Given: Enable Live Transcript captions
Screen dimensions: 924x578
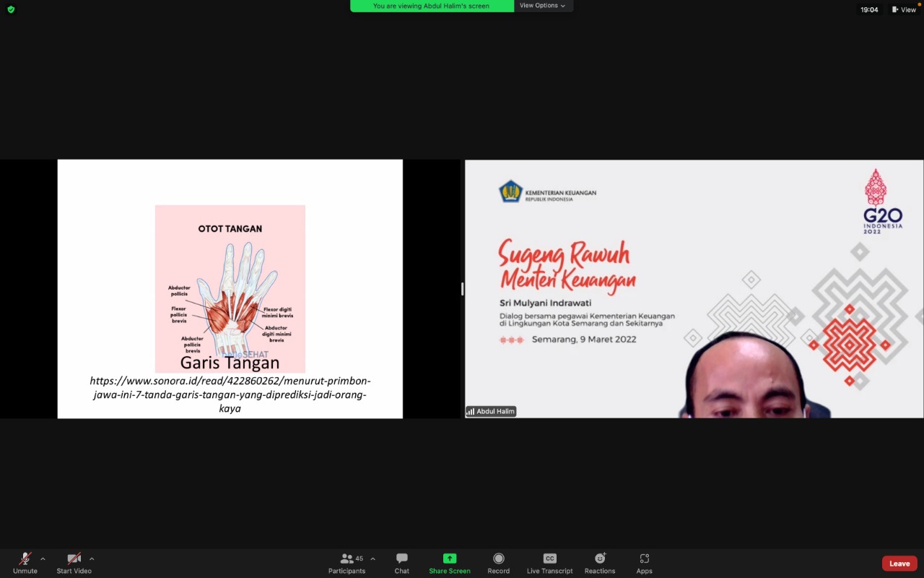Looking at the screenshot, I should point(549,563).
